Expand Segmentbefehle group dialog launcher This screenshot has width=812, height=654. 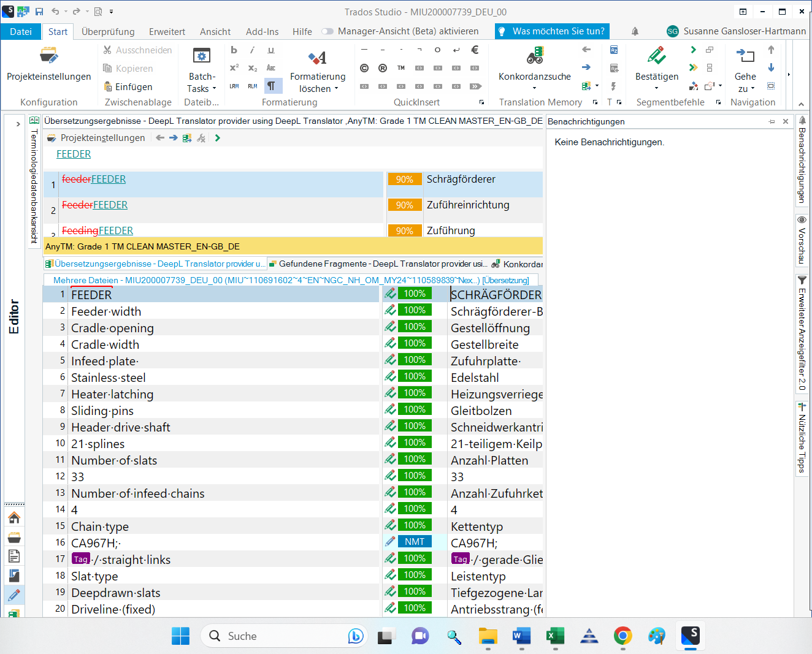(718, 102)
